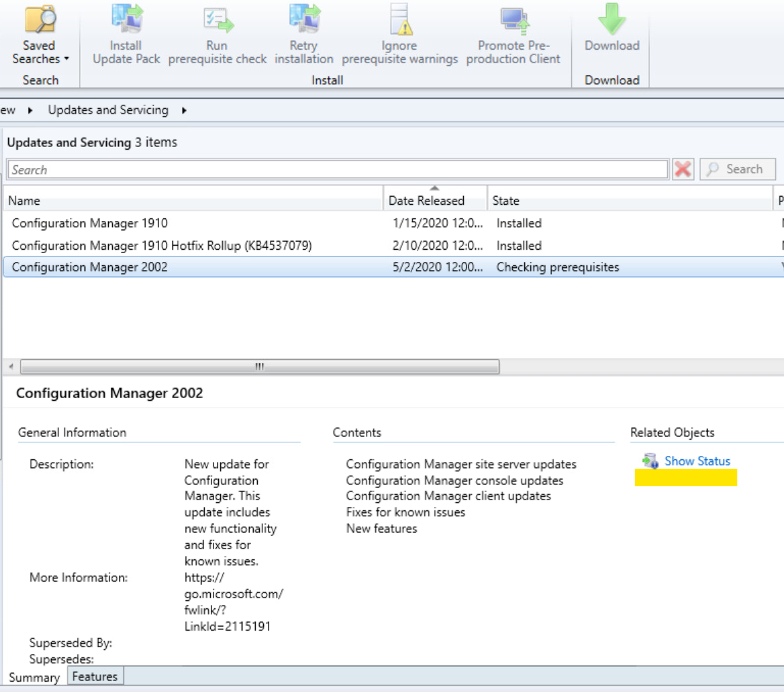
Task: Sort by the Date Released column header
Action: click(x=435, y=201)
